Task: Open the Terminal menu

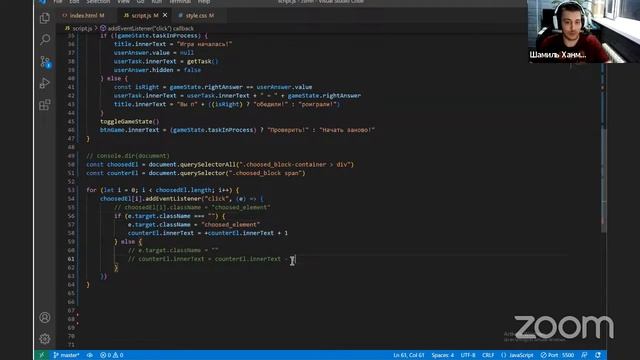Action: pos(180,2)
